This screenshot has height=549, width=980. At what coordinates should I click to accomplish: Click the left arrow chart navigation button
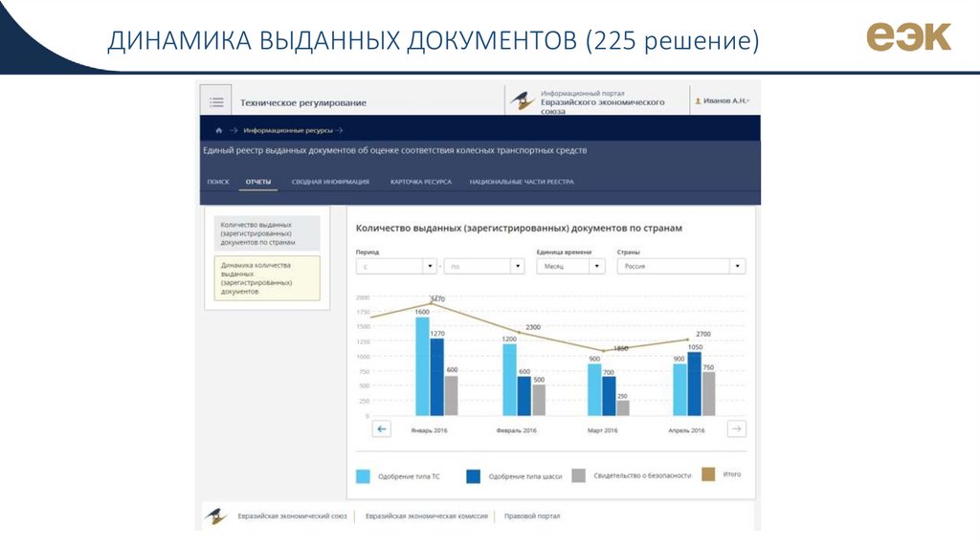coord(382,429)
